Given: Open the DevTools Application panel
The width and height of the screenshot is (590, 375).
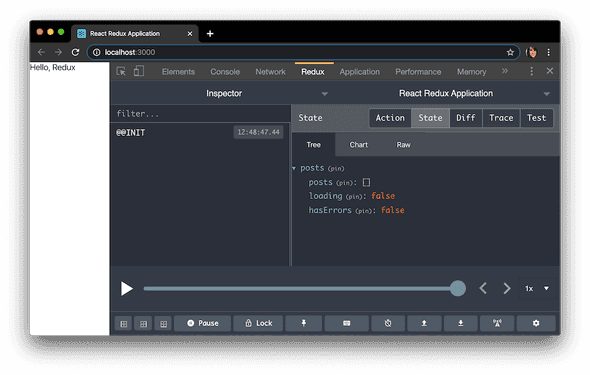Looking at the screenshot, I should pyautogui.click(x=360, y=72).
